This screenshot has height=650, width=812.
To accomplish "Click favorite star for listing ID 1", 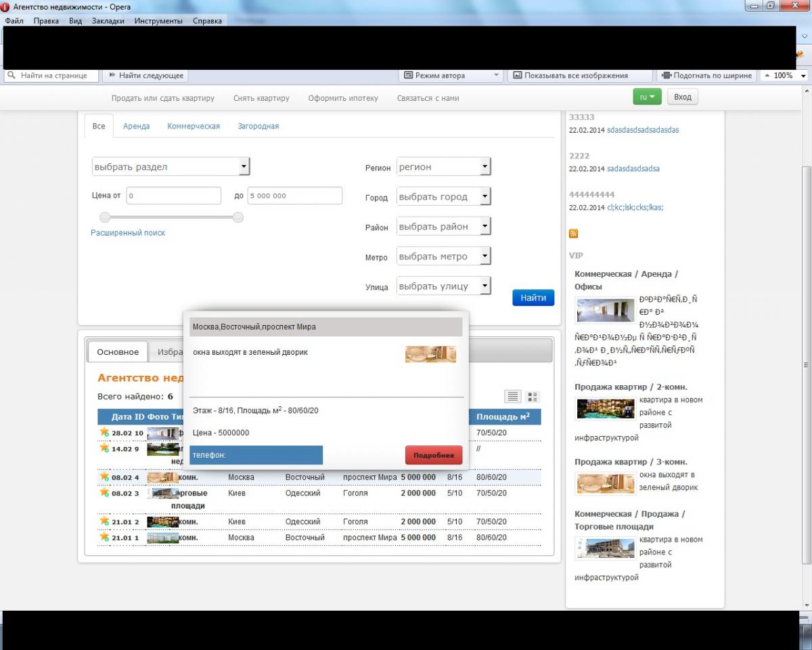I will point(104,537).
